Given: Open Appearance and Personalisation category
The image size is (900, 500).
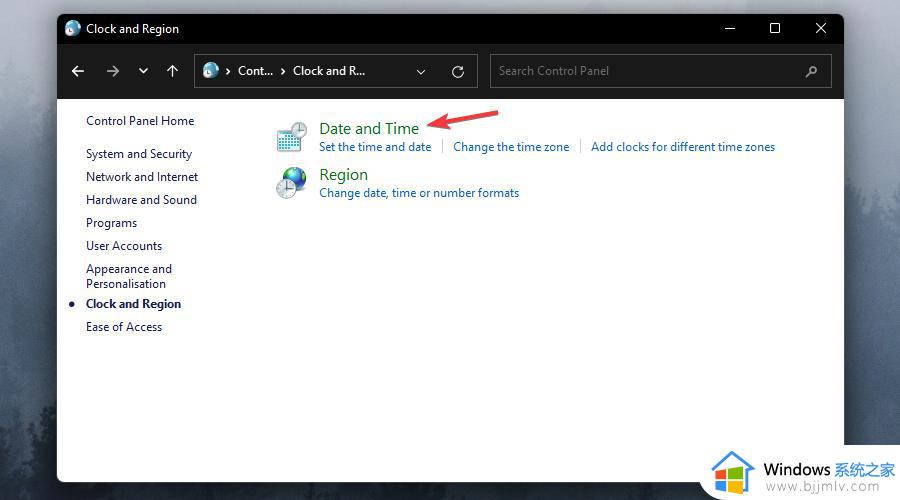Looking at the screenshot, I should pyautogui.click(x=129, y=276).
